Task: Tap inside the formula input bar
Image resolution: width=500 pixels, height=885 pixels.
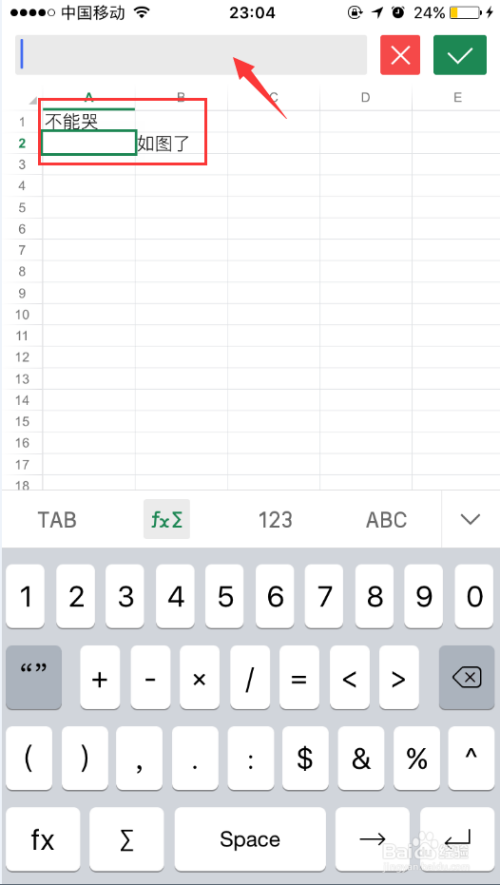Action: (191, 55)
